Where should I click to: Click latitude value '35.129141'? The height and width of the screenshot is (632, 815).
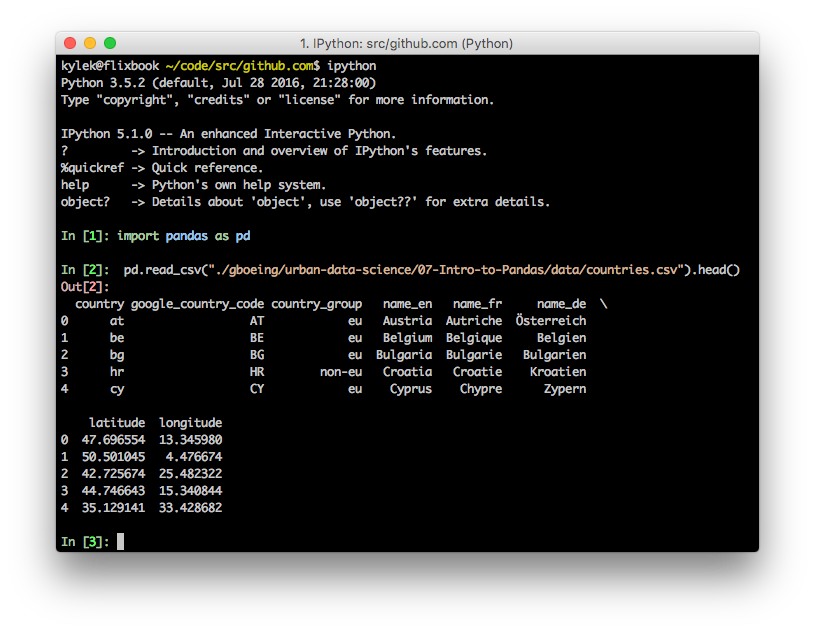pos(113,508)
